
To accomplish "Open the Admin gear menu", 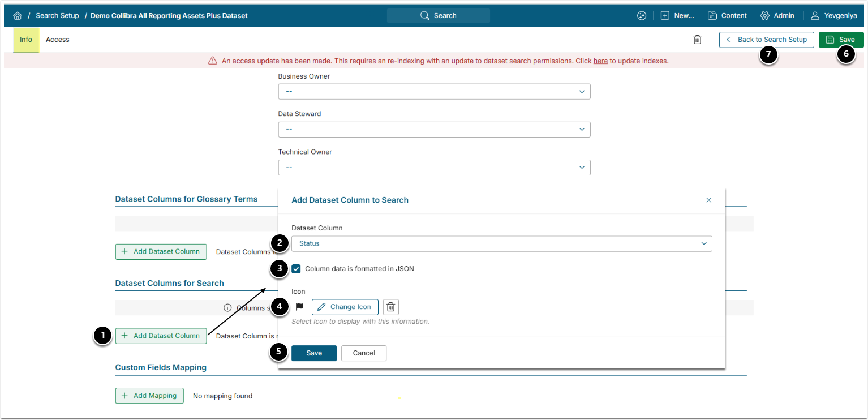I will (777, 16).
